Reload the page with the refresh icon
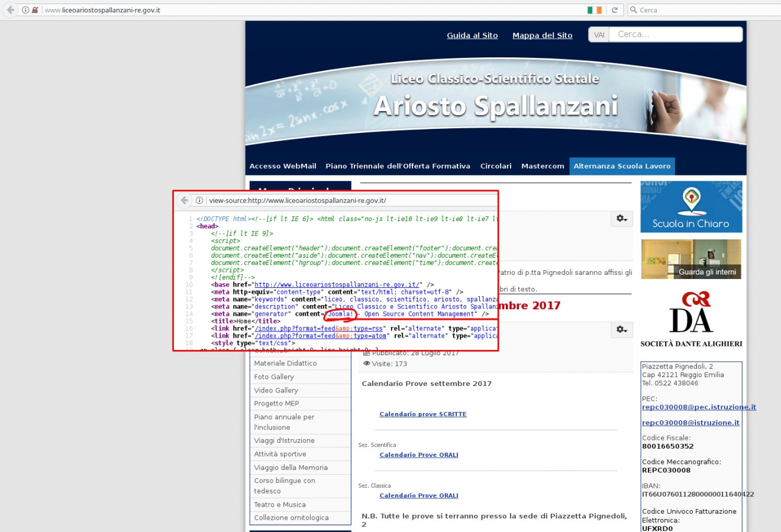Image resolution: width=781 pixels, height=532 pixels. 615,10
